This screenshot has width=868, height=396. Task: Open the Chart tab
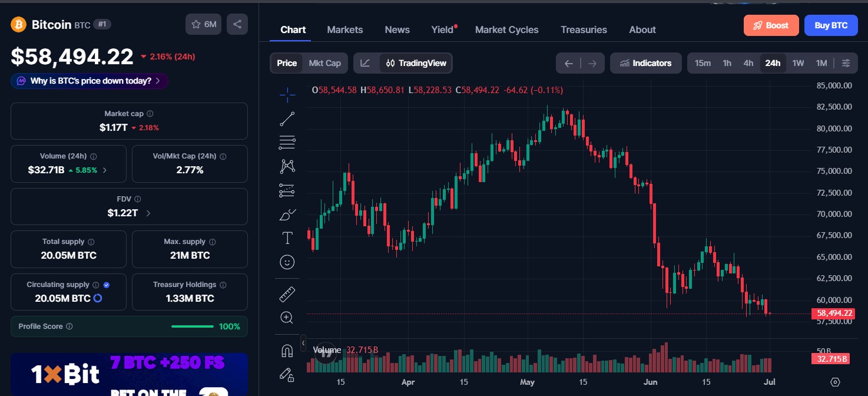pyautogui.click(x=293, y=29)
